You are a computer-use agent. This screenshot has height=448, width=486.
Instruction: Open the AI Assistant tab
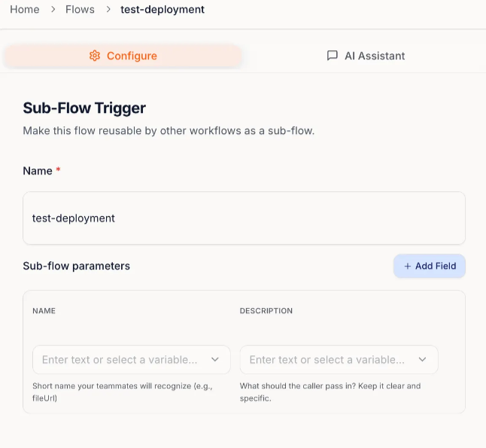366,56
